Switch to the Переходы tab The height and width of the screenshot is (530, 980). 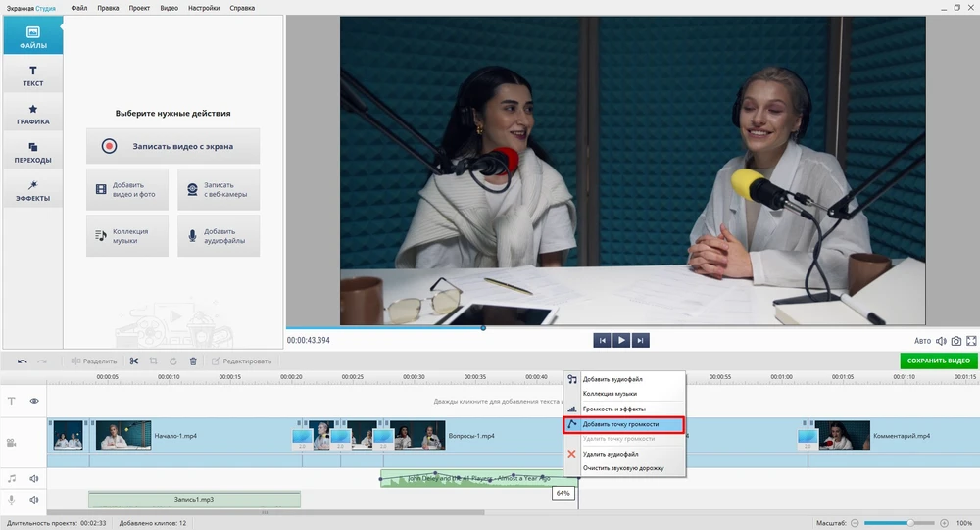click(32, 152)
